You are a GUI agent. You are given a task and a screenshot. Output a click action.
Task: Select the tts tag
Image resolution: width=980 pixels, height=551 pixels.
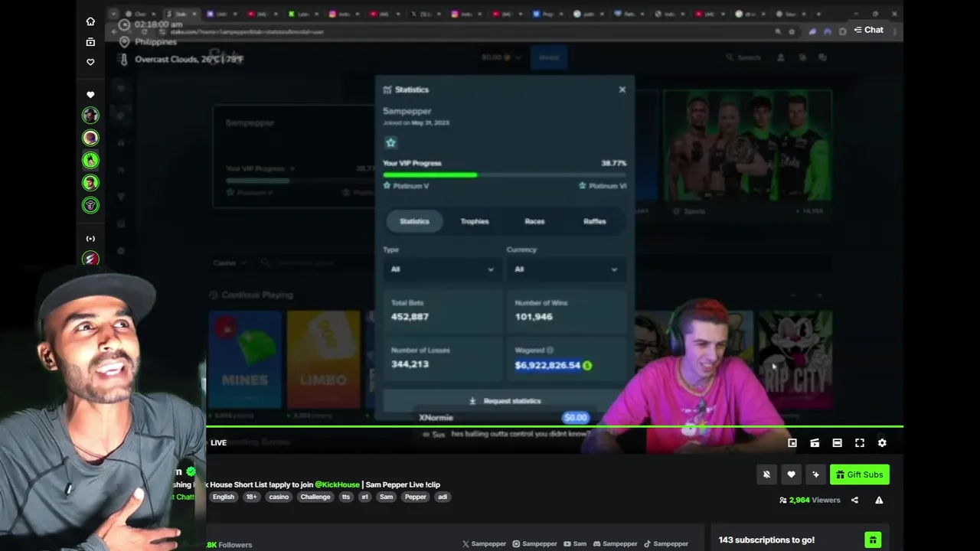(346, 497)
